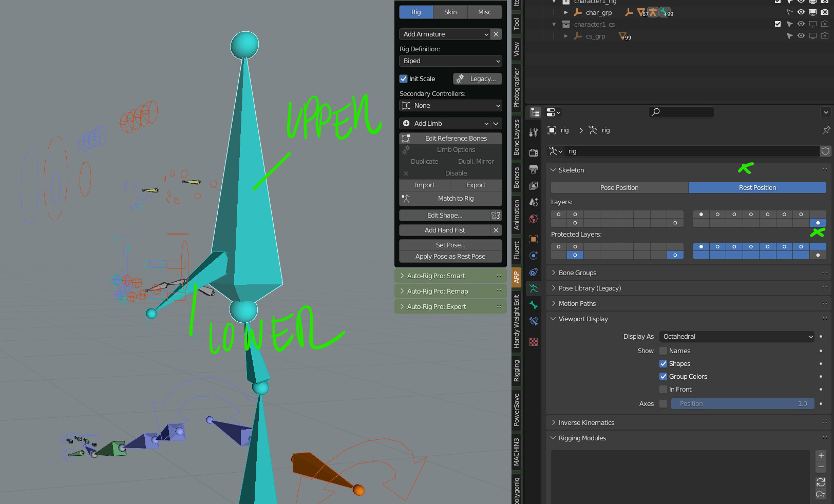834x504 pixels.
Task: Toggle Group Colors checkbox
Action: [x=663, y=377]
